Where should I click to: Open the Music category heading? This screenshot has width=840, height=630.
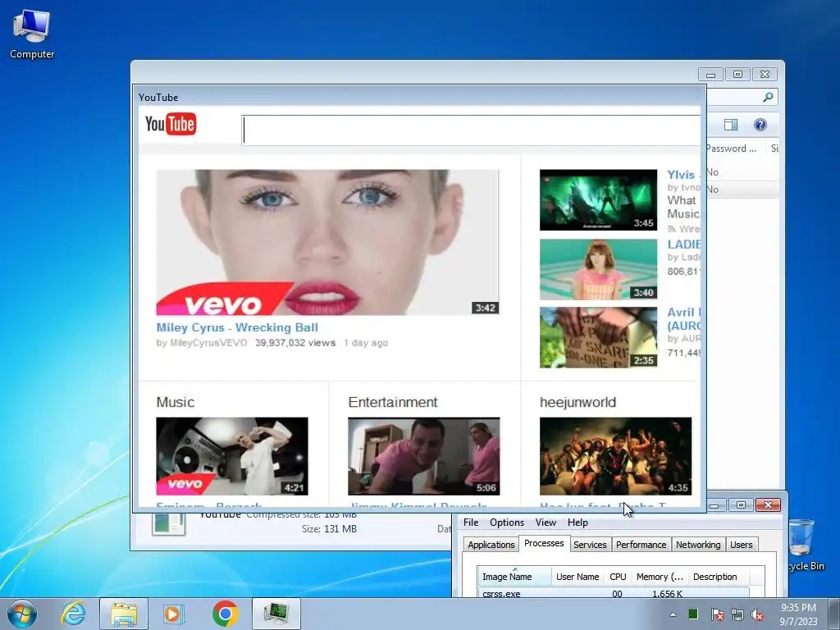pyautogui.click(x=176, y=402)
